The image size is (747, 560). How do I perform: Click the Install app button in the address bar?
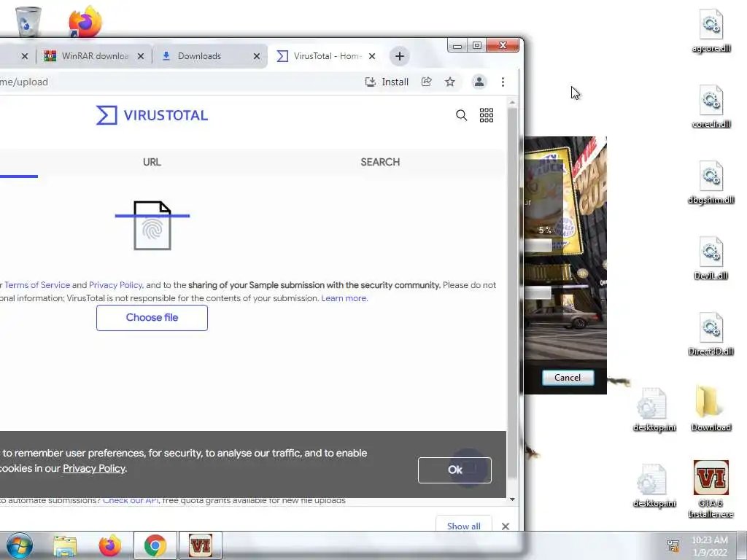click(x=387, y=82)
